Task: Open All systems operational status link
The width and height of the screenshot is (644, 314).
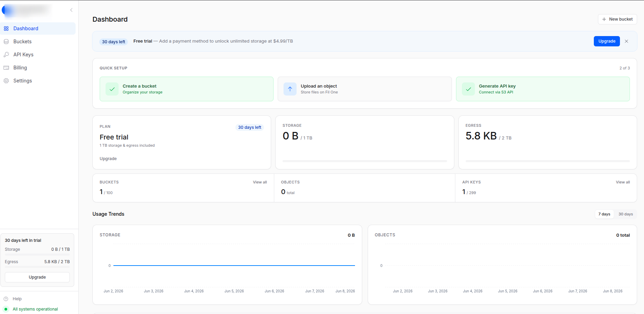Action: coord(35,309)
